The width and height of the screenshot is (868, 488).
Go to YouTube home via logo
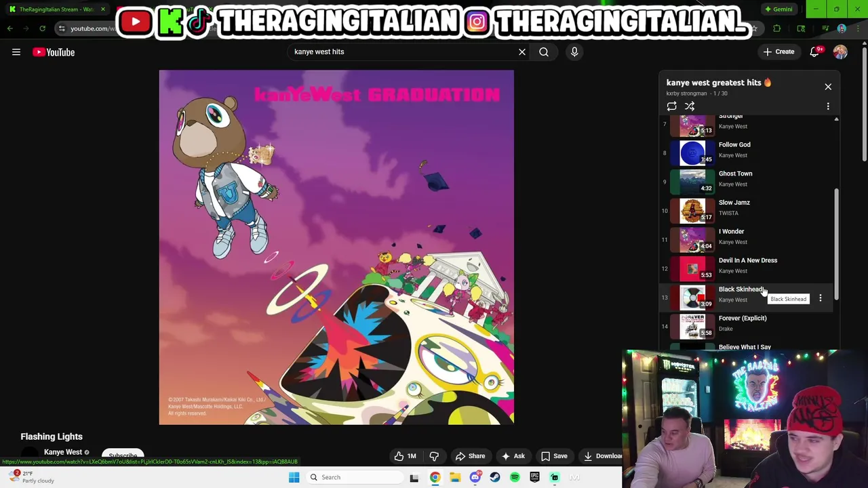coord(54,52)
